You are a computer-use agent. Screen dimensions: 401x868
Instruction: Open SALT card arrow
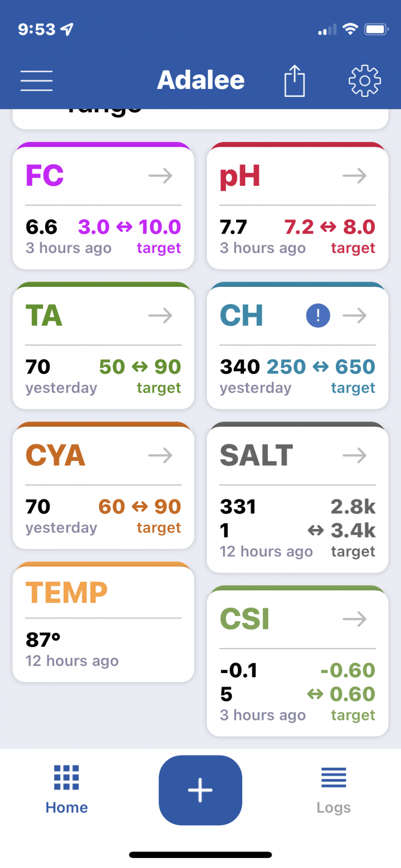click(355, 455)
